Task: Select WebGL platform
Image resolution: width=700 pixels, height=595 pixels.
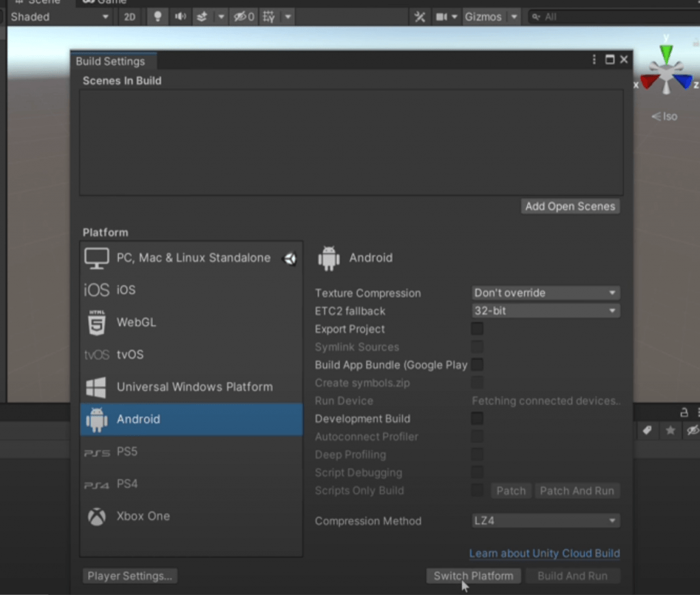Action: [191, 322]
